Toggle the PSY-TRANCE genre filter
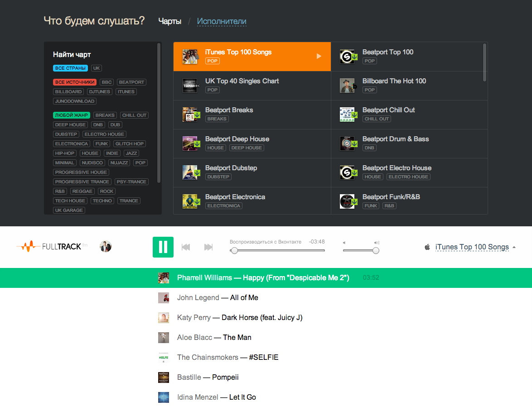532x411 pixels. pyautogui.click(x=131, y=182)
